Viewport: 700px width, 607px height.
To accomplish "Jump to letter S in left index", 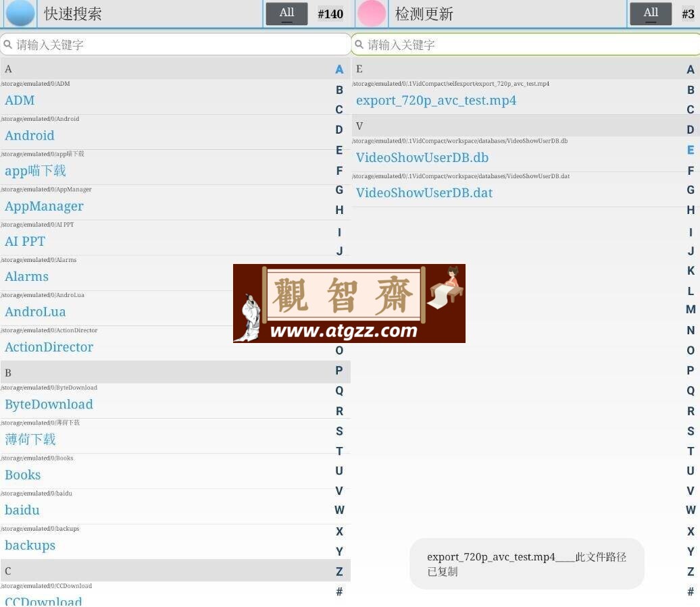I will 339,431.
